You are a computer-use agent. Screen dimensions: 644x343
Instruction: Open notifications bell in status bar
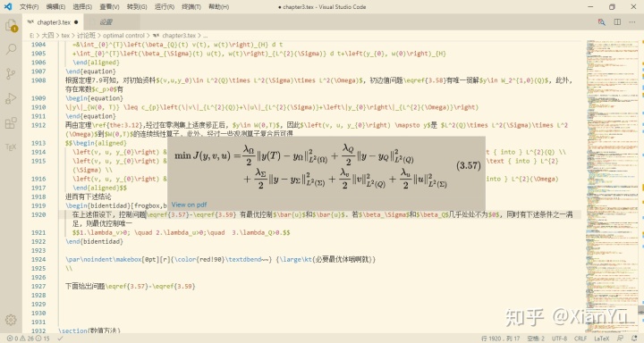[x=634, y=339]
